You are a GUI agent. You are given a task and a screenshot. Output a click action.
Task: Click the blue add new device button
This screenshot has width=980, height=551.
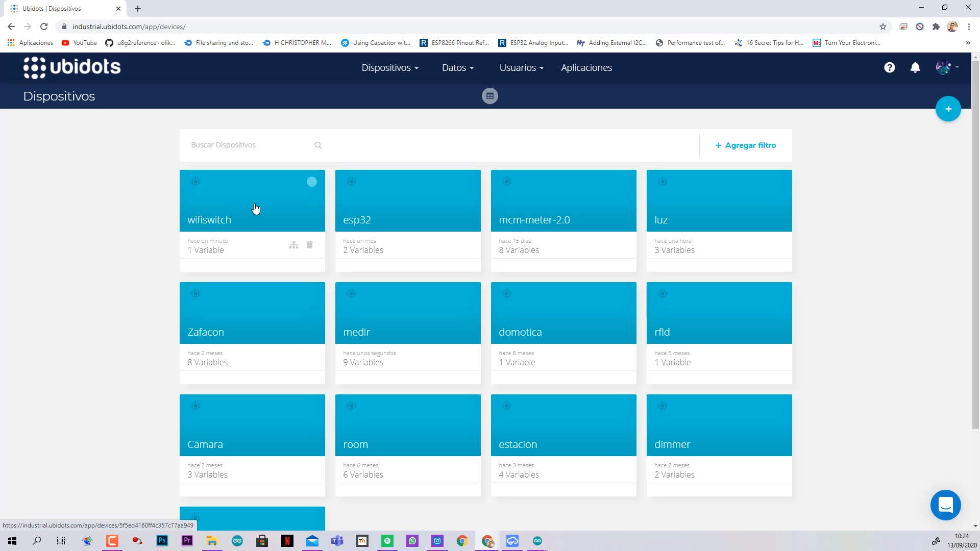click(x=948, y=108)
